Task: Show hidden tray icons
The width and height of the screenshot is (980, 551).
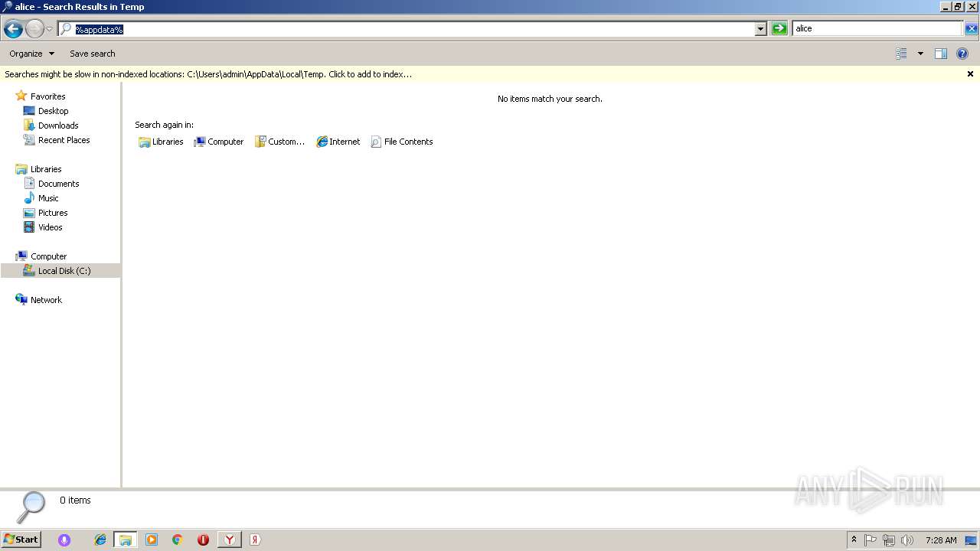Action: [854, 540]
